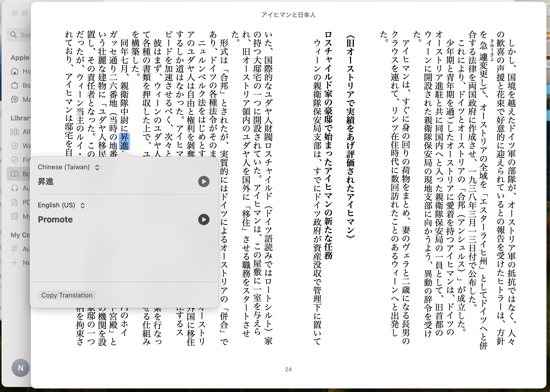The image size is (550, 392).
Task: Select the All library icon
Action: coord(15,132)
